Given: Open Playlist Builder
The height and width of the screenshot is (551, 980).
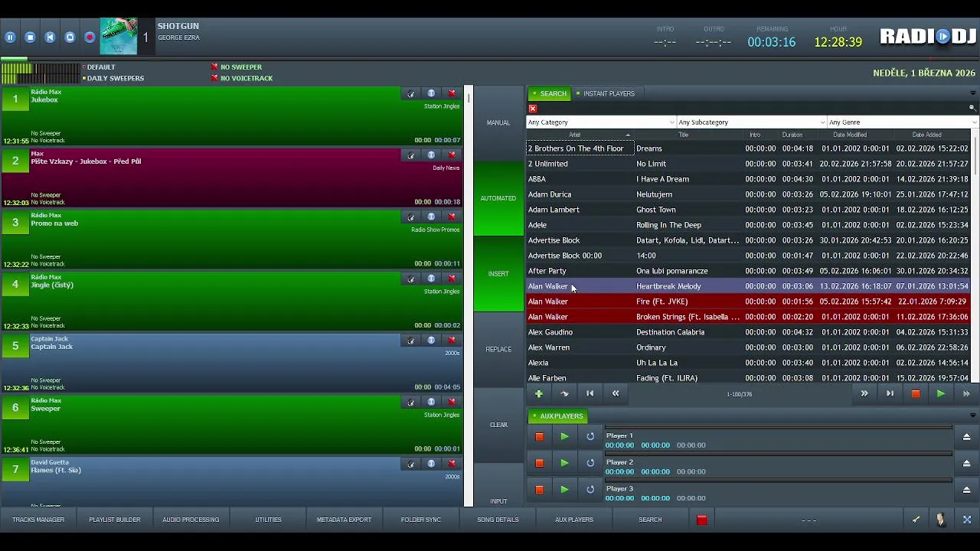Looking at the screenshot, I should (115, 520).
